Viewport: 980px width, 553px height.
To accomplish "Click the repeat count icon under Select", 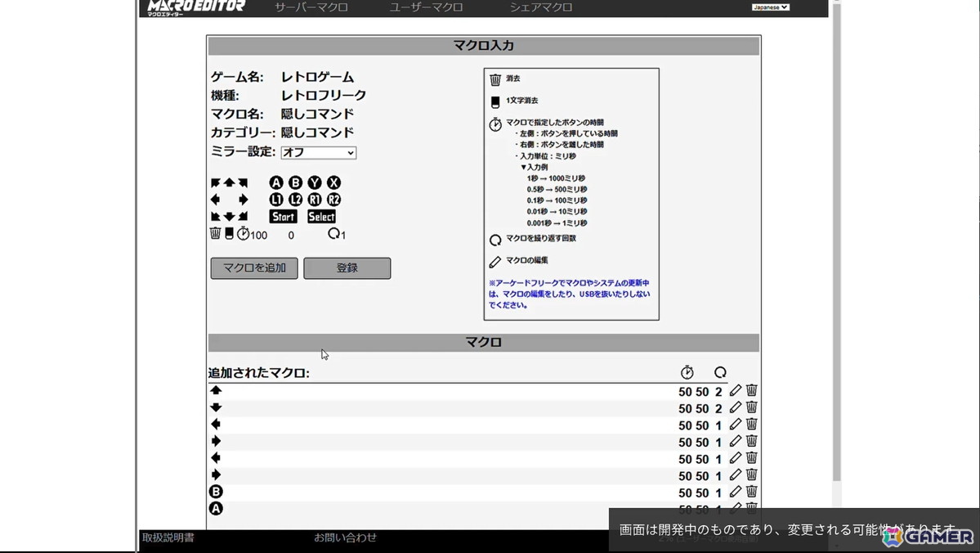I will [333, 233].
